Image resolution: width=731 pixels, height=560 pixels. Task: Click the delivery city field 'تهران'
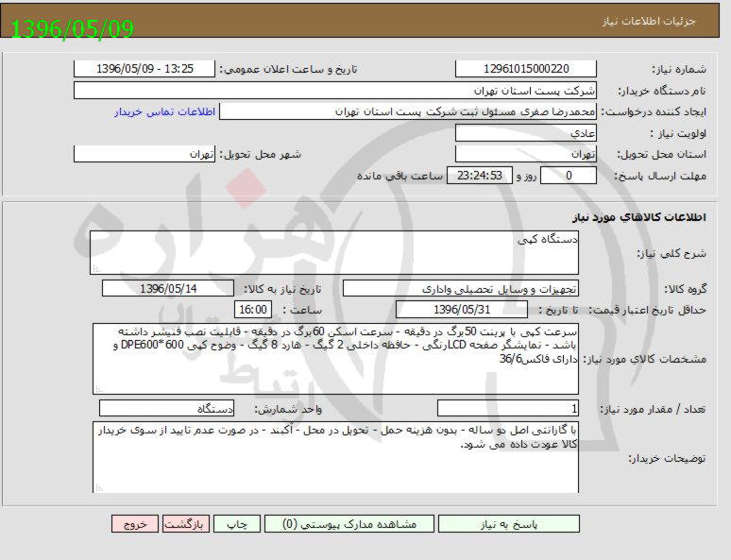tap(144, 154)
